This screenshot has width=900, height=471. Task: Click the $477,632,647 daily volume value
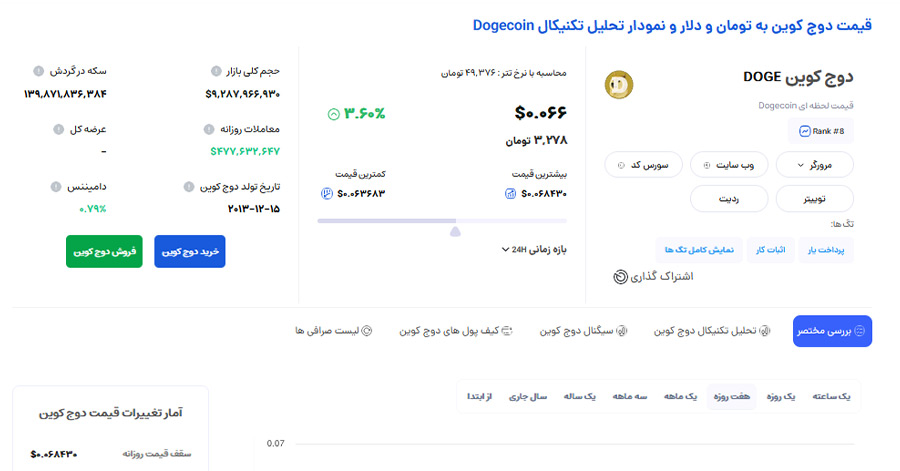[245, 151]
